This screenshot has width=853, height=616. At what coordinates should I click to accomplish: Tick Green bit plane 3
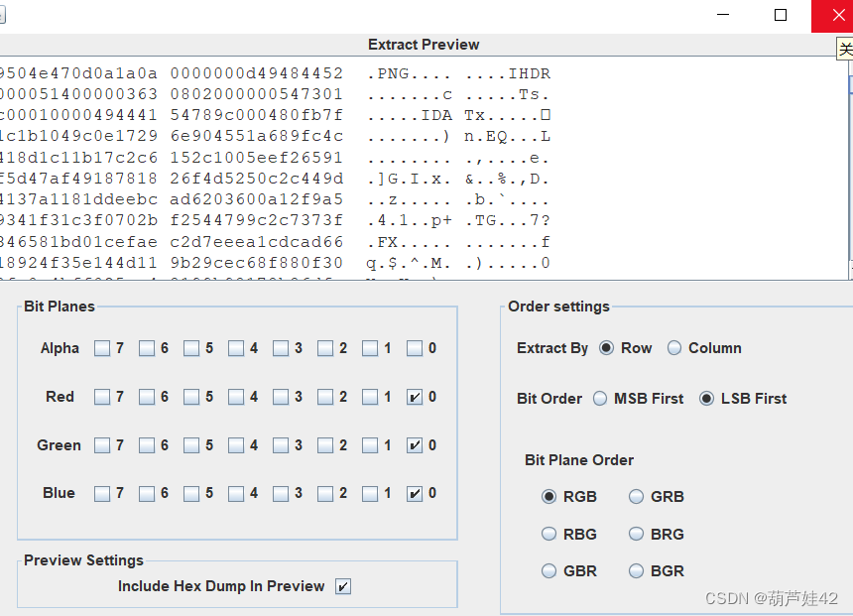click(x=280, y=445)
